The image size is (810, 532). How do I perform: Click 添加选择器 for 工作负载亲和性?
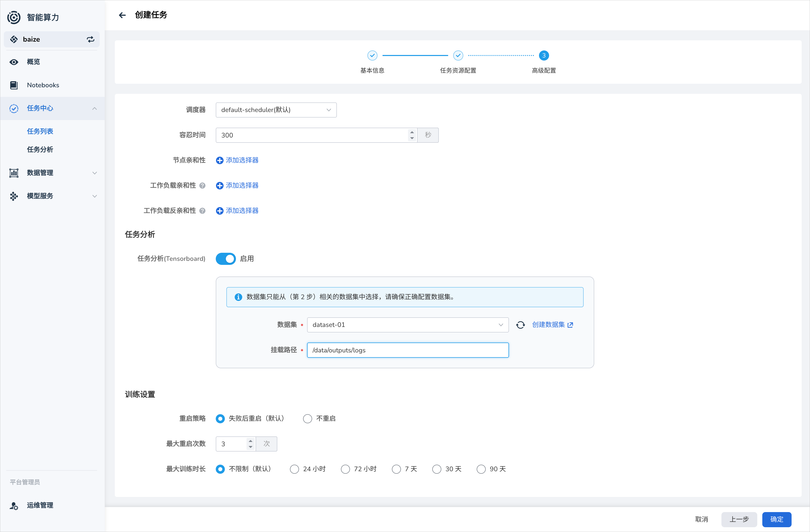point(242,185)
